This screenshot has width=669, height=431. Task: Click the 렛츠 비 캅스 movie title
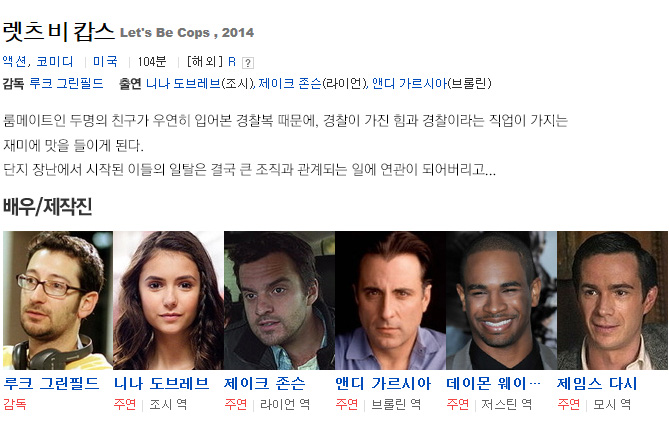point(59,32)
